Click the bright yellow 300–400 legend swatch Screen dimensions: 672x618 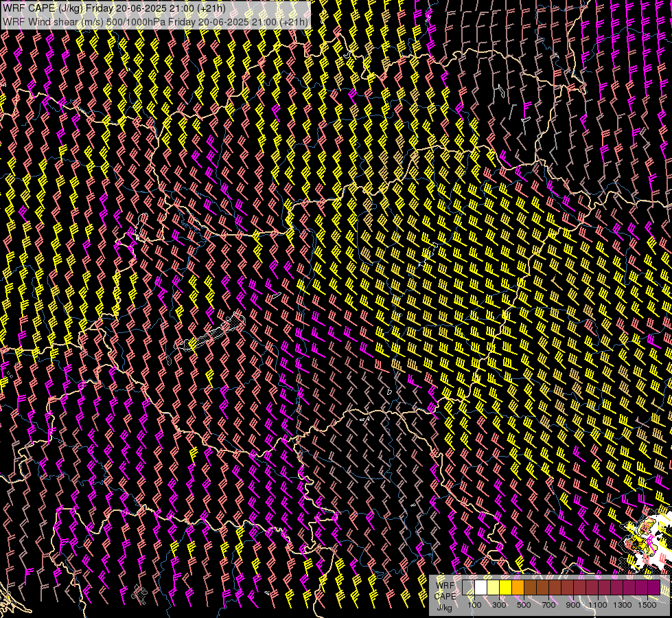pos(506,587)
